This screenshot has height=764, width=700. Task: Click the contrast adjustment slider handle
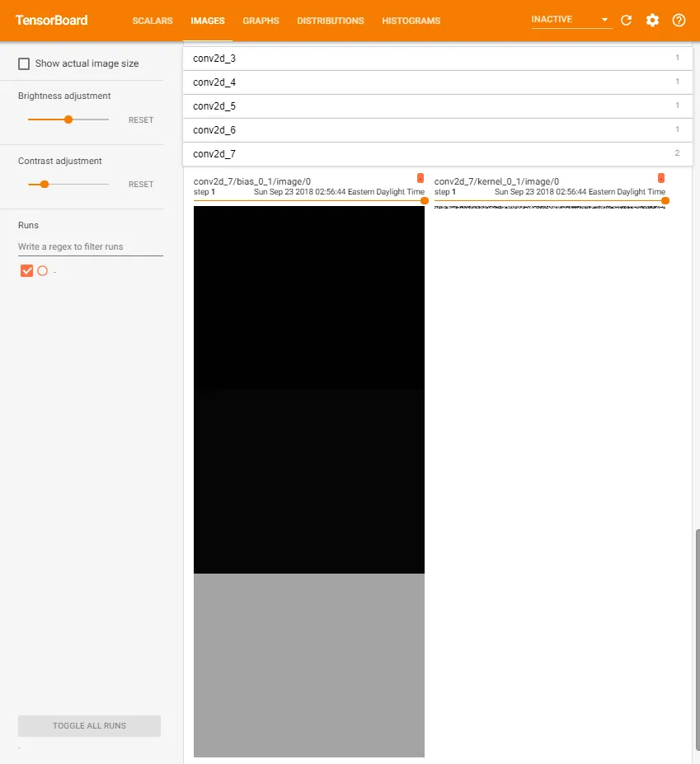click(x=45, y=184)
